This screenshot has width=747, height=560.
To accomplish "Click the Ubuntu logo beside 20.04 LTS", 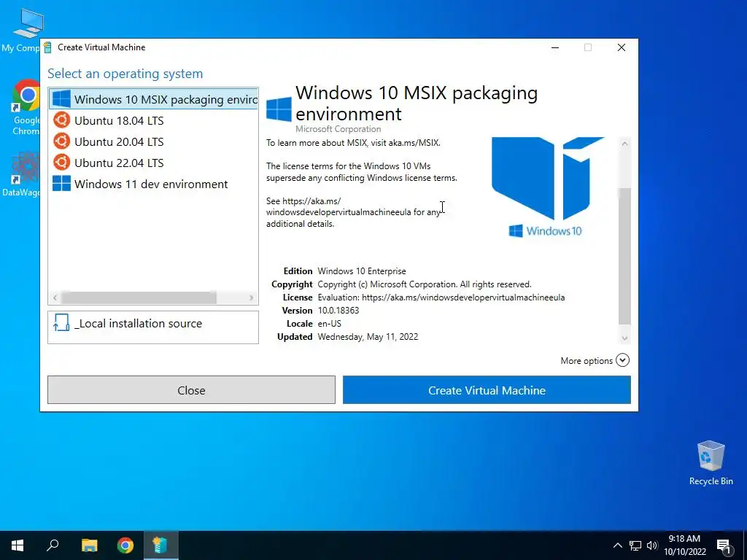I will pyautogui.click(x=61, y=141).
